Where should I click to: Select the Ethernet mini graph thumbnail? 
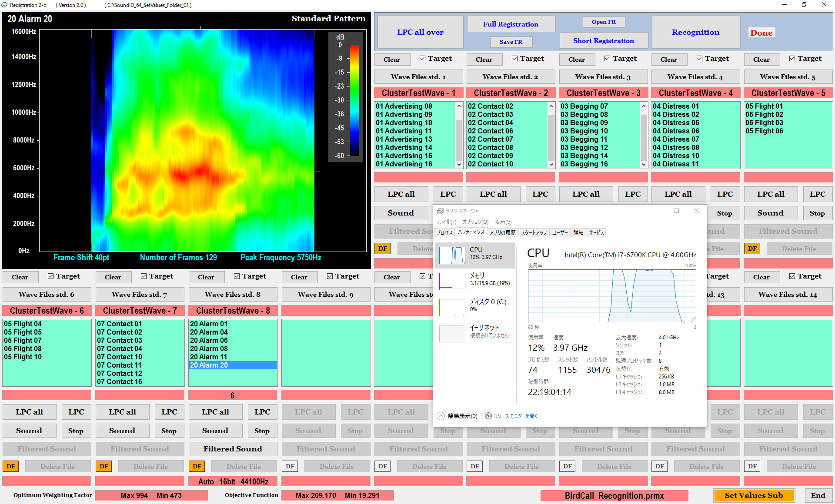(452, 333)
